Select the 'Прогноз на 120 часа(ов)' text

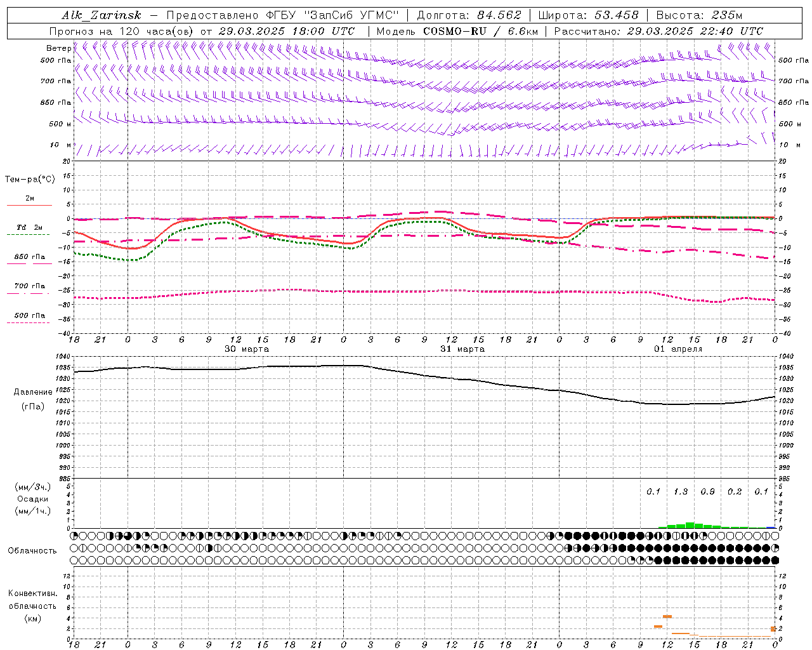(122, 31)
